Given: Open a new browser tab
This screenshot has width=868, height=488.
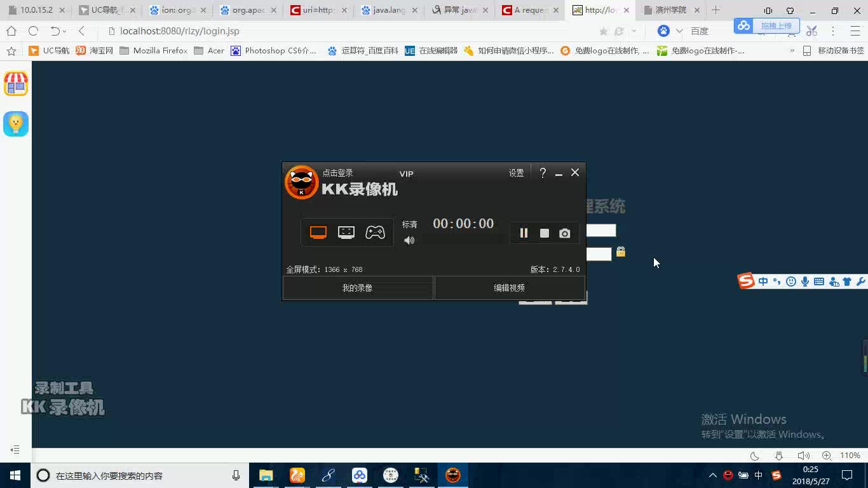Looking at the screenshot, I should coord(715,10).
